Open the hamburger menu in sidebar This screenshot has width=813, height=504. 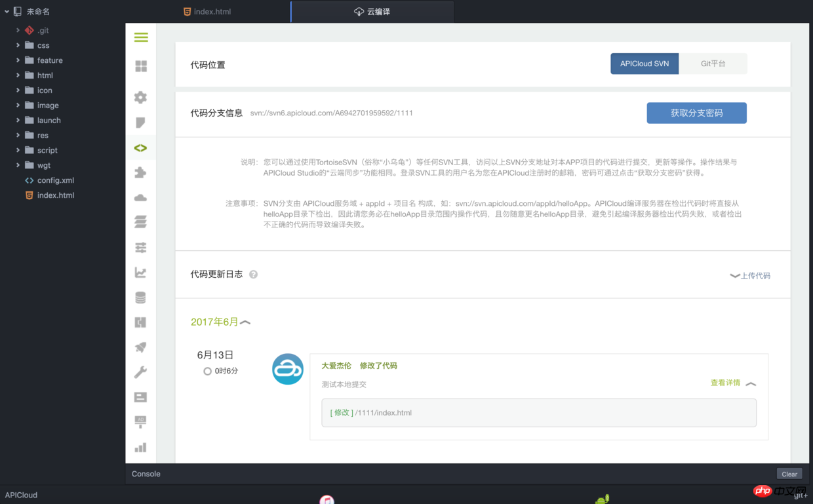click(141, 37)
